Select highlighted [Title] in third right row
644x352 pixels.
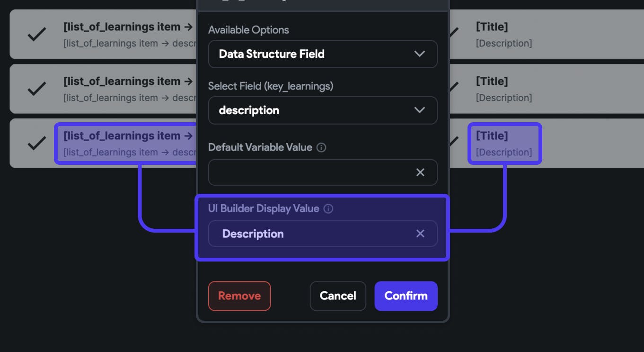pyautogui.click(x=492, y=136)
